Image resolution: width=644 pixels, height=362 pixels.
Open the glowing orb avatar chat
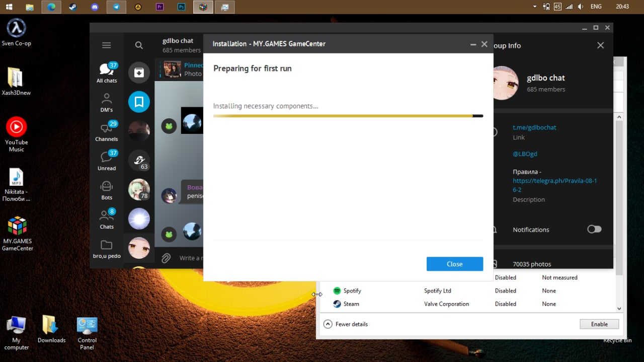[139, 219]
